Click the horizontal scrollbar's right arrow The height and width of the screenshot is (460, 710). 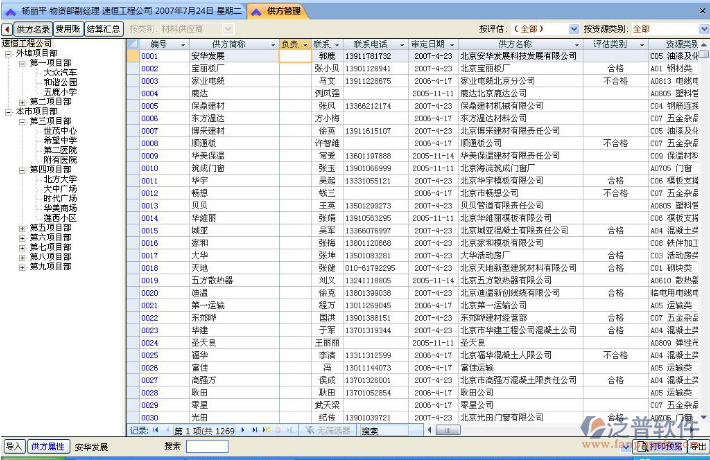click(691, 430)
